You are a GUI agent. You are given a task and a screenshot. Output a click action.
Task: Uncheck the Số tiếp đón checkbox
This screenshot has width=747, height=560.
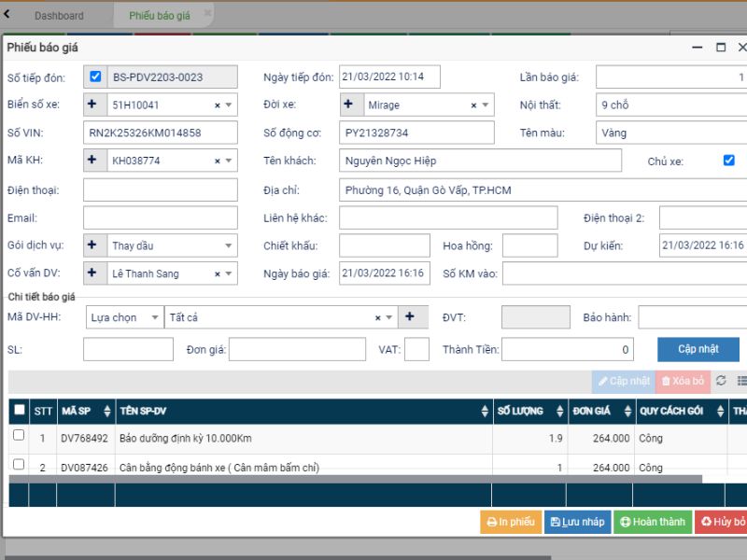94,77
